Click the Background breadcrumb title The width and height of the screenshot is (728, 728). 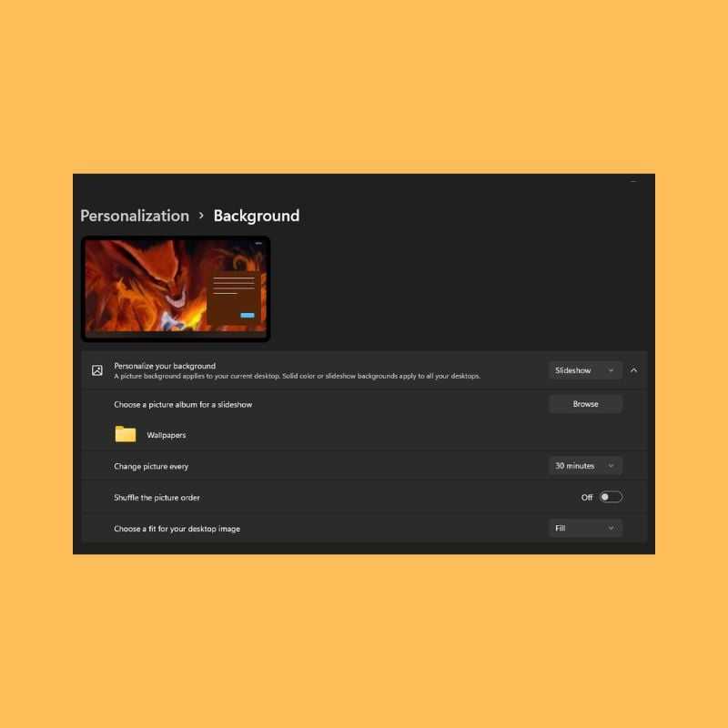[257, 216]
